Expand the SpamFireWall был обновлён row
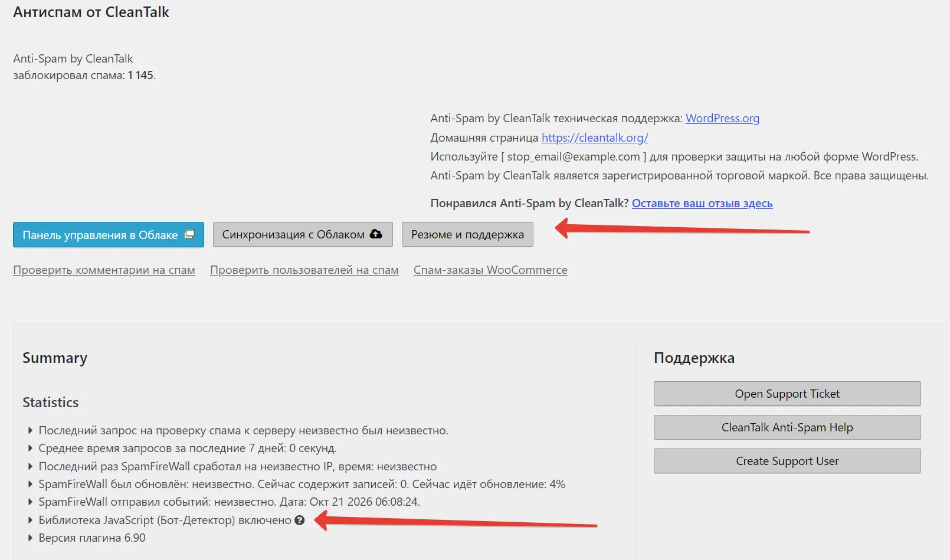 (x=31, y=484)
